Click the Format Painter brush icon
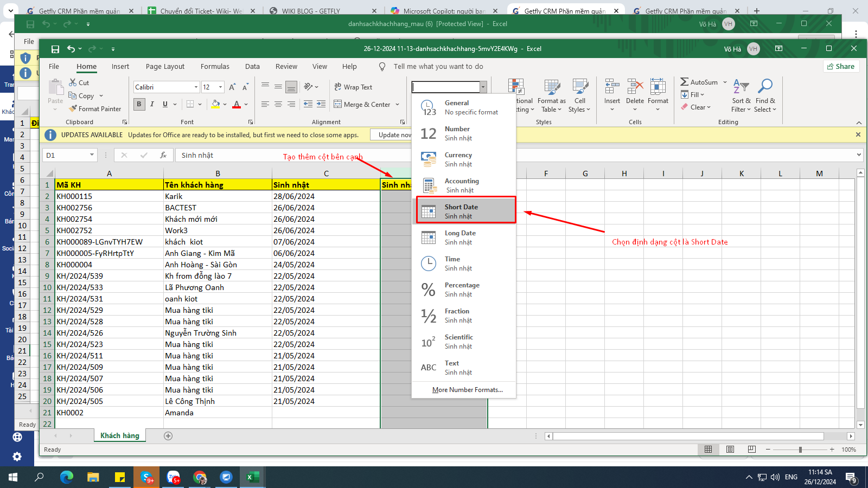Screen dimensions: 868x488 (x=73, y=109)
